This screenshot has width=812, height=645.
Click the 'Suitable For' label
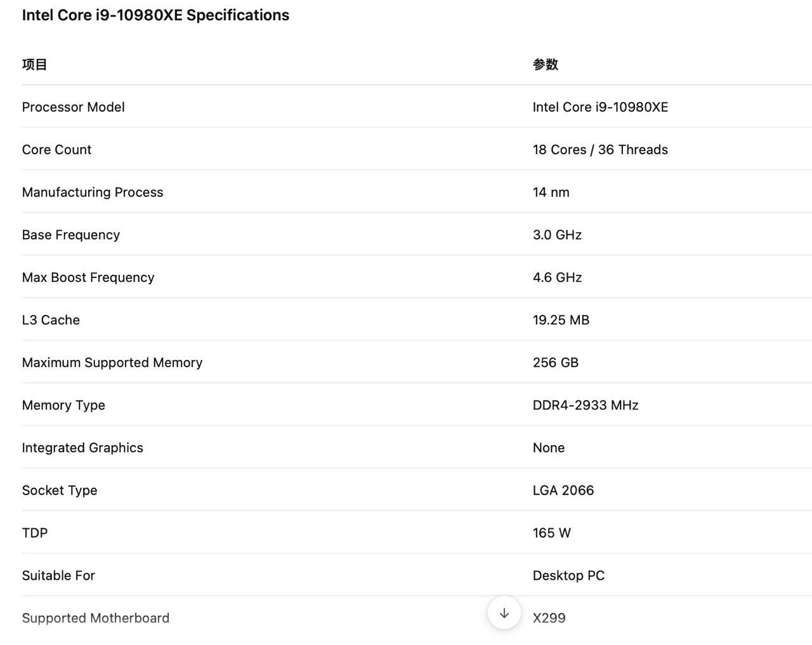click(58, 575)
